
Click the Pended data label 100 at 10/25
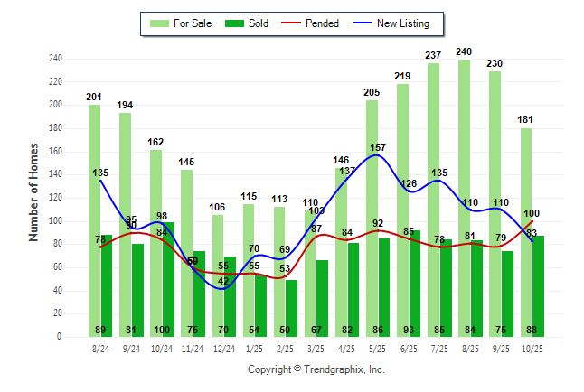pos(532,213)
